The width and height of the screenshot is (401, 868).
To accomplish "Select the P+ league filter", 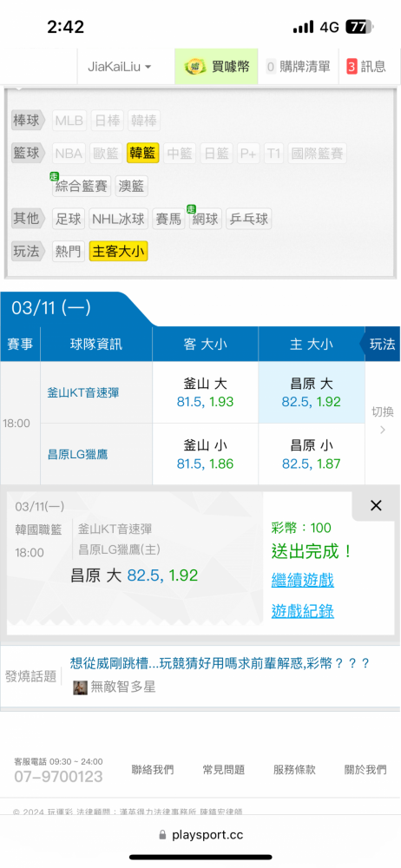I will click(248, 154).
